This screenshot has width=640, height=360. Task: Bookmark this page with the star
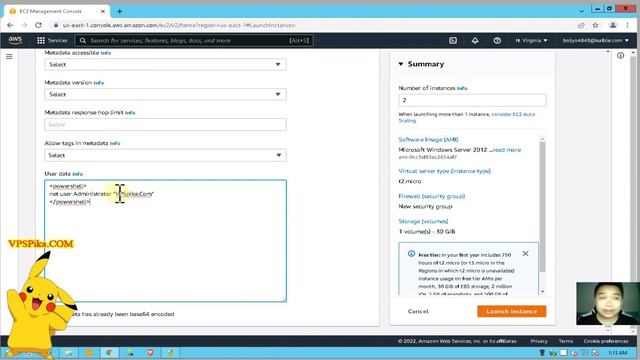click(596, 25)
